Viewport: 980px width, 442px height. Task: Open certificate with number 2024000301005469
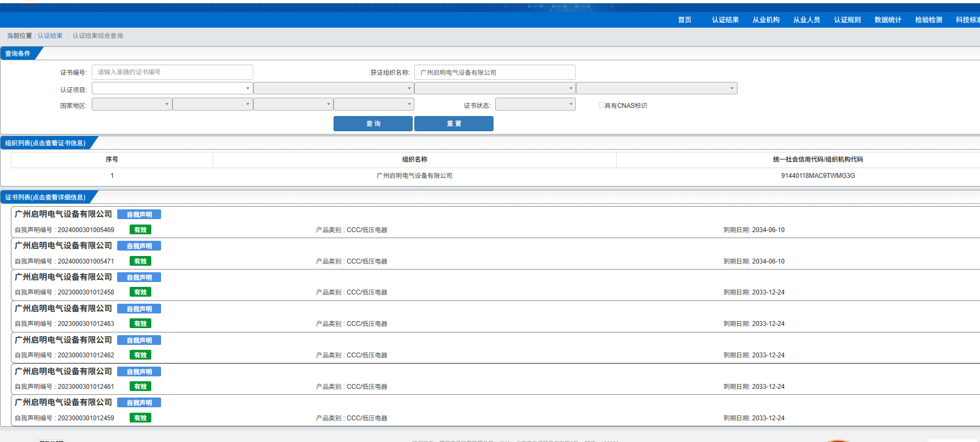coord(86,230)
